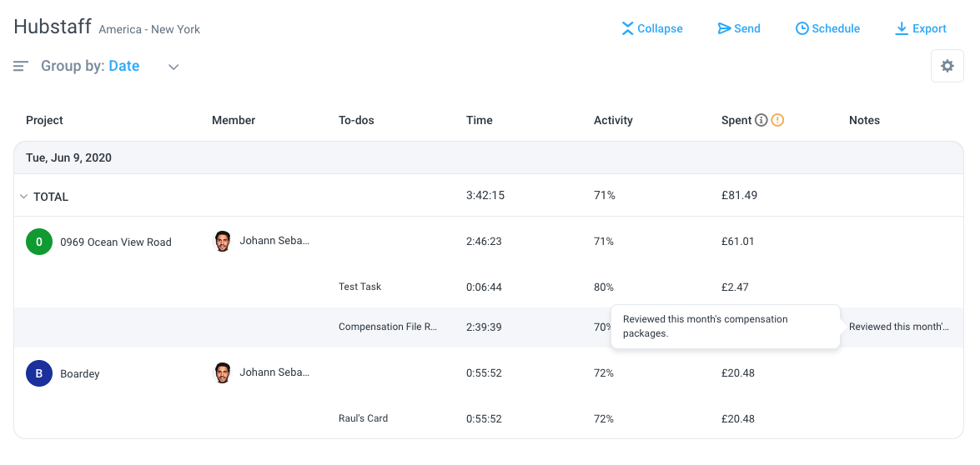Viewport: 980px width, 465px height.
Task: Click the orange warning icon beside Spent
Action: [776, 120]
